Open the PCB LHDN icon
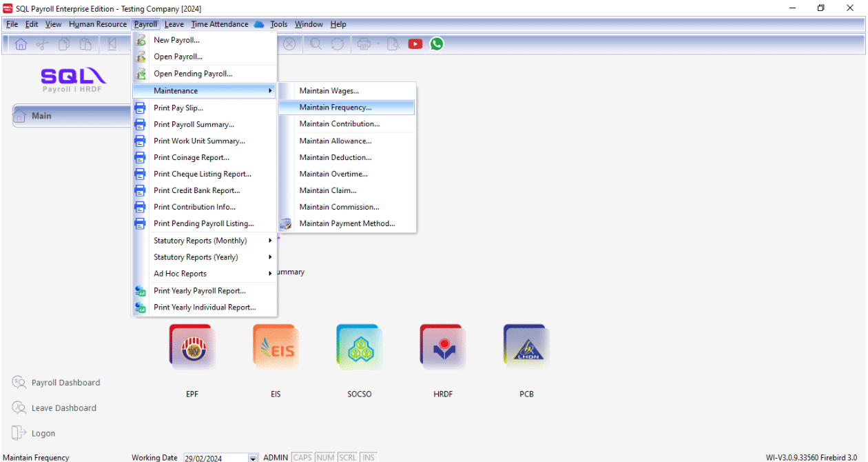 pos(526,348)
